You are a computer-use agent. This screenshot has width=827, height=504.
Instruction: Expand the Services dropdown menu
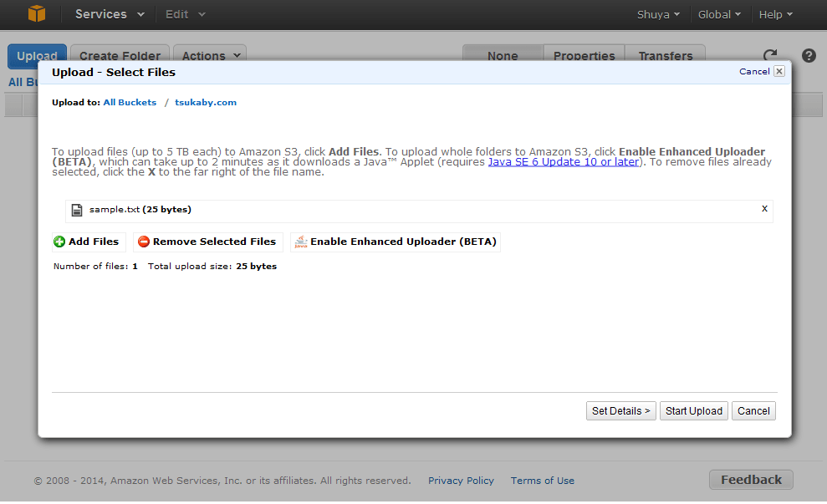pos(110,14)
